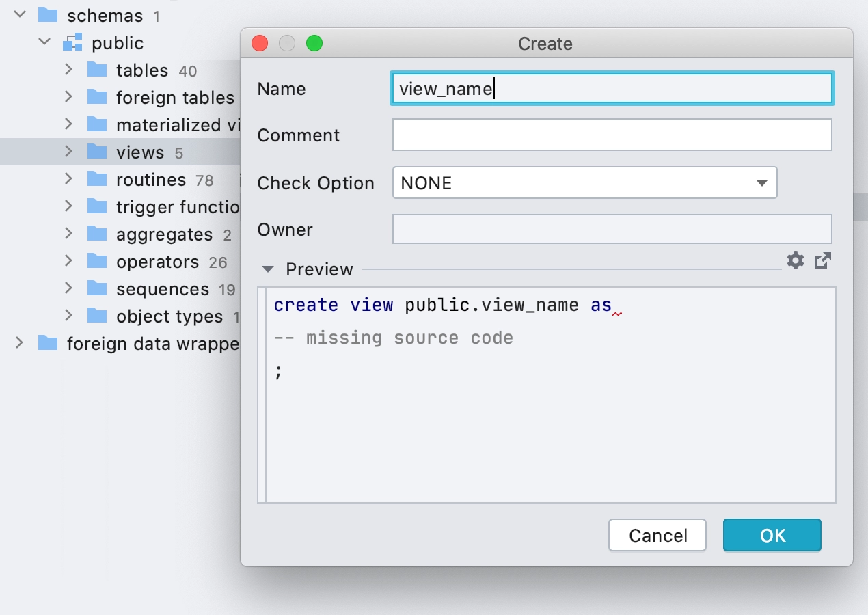Select 'views' row label in tree
Viewport: 868px width, 615px height.
(140, 152)
